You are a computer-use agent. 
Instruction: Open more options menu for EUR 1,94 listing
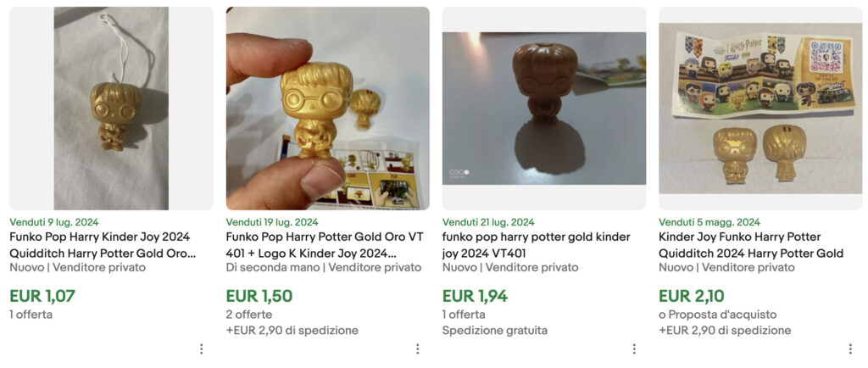pos(634,348)
